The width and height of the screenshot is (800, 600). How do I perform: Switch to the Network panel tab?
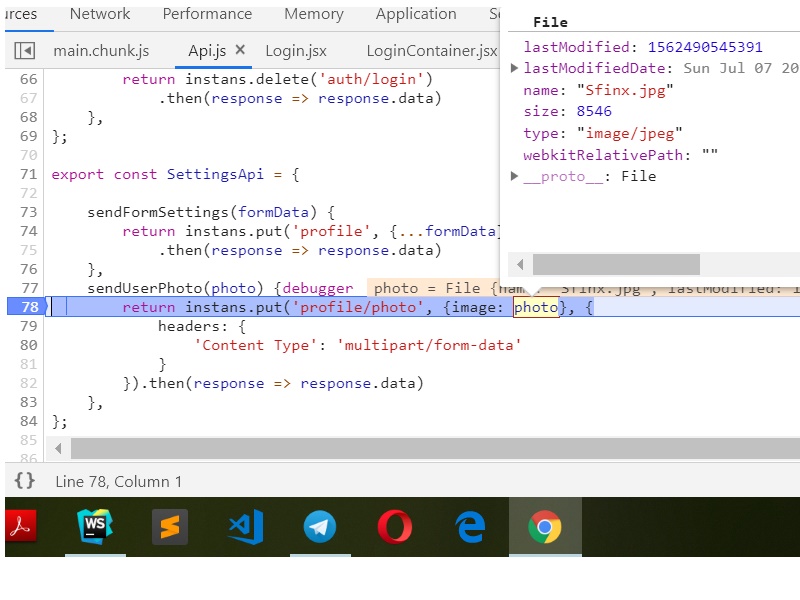click(x=100, y=14)
